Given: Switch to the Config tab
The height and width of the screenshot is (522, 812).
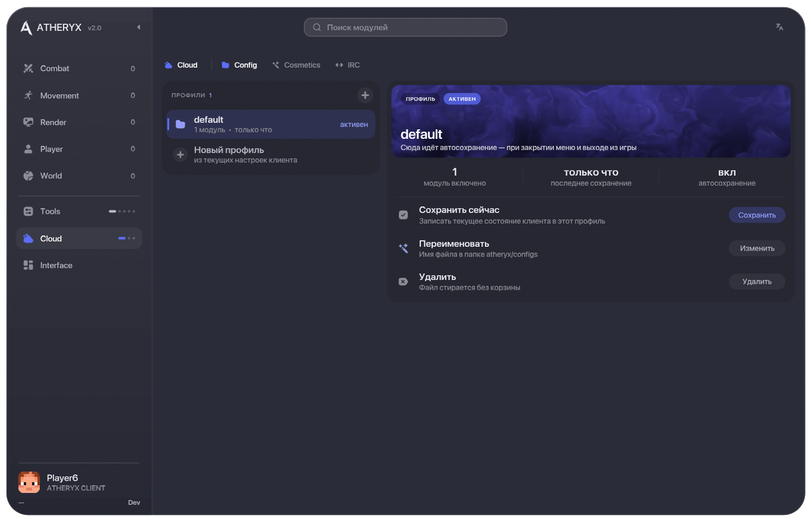Looking at the screenshot, I should click(239, 65).
